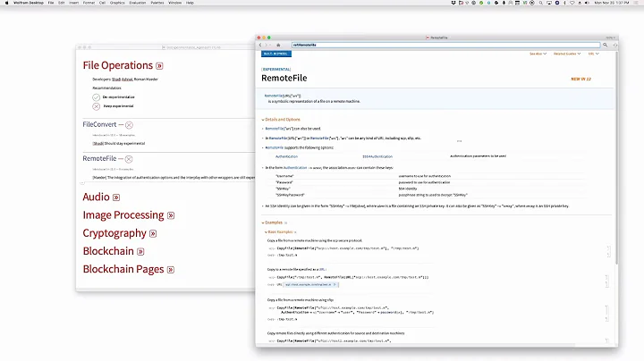
Task: Click the URL link in second example caption
Action: pyautogui.click(x=322, y=270)
